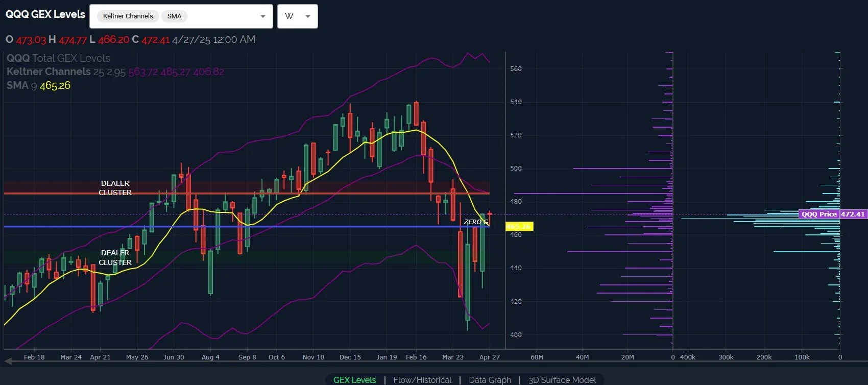This screenshot has width=868, height=385.
Task: Open the indicators dropdown arrow
Action: coord(263,16)
